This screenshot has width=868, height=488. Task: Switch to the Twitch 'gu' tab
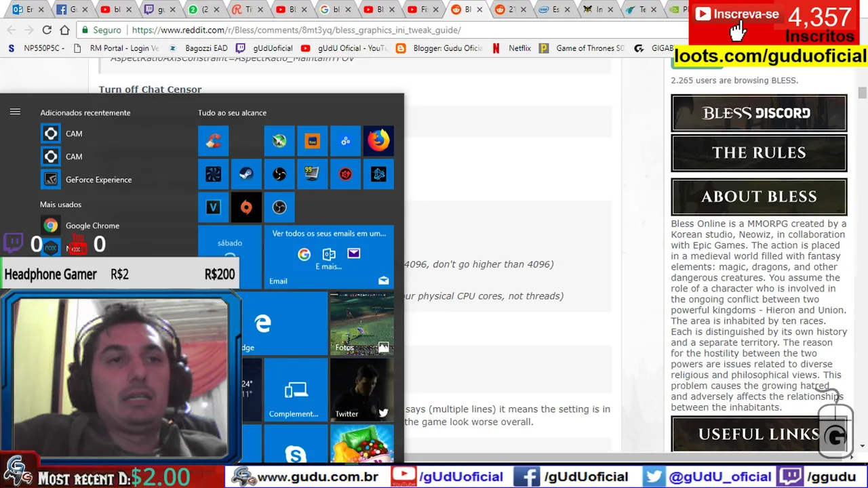(159, 9)
